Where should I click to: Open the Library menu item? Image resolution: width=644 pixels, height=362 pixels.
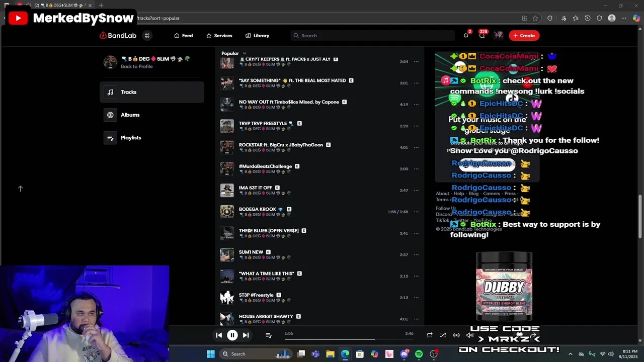tap(257, 36)
